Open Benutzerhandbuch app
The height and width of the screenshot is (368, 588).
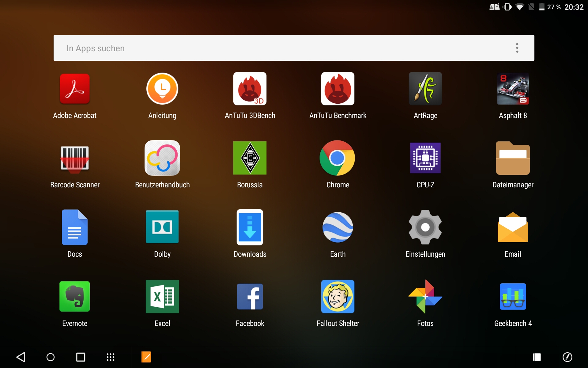162,158
